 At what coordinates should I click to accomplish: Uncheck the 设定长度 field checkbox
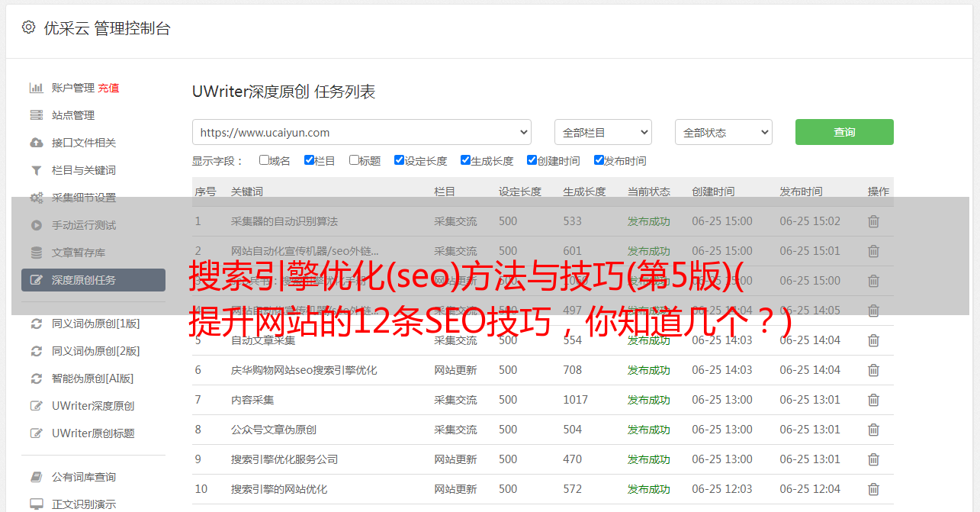pyautogui.click(x=399, y=160)
